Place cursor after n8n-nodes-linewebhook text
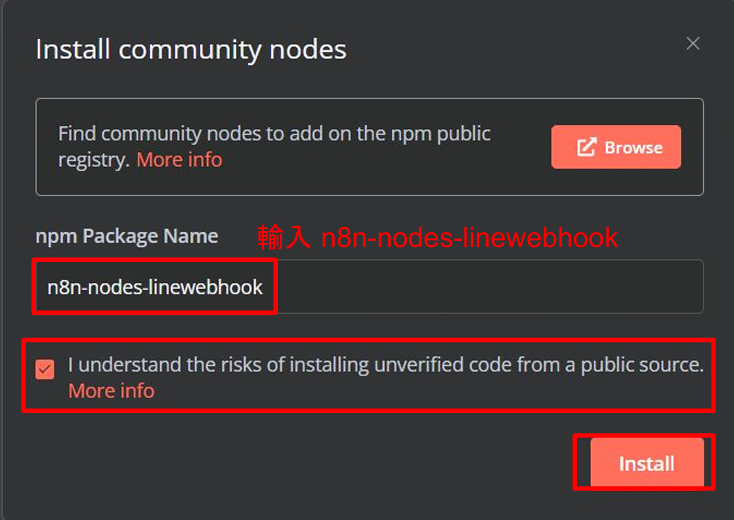Screen dimensions: 734x520 click(x=264, y=287)
